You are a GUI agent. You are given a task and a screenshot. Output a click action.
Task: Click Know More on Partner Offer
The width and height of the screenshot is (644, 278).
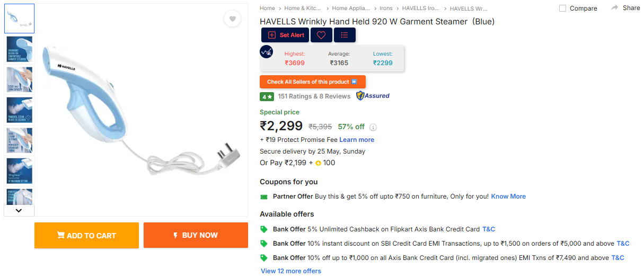click(x=508, y=196)
